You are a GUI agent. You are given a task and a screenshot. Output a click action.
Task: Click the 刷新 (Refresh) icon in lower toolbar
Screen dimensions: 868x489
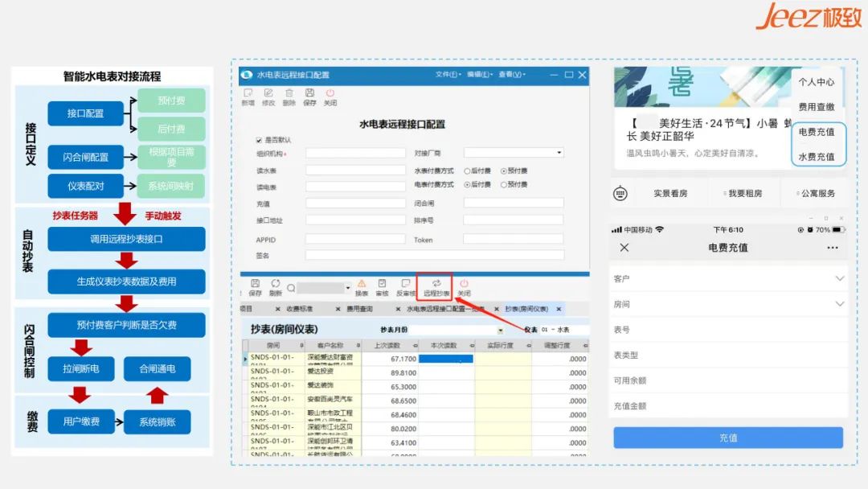click(x=275, y=288)
